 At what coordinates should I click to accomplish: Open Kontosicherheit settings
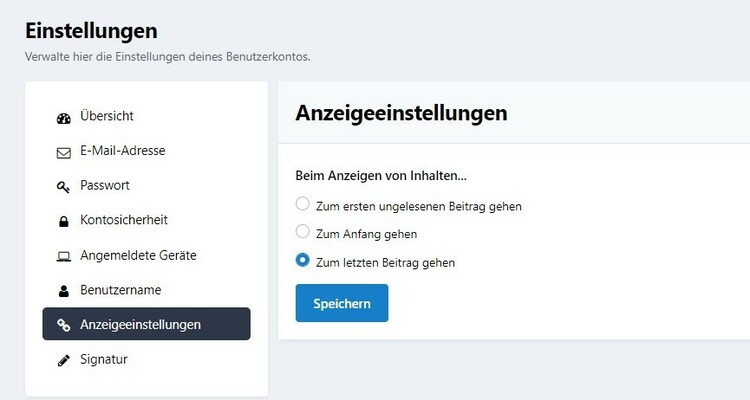pos(124,220)
